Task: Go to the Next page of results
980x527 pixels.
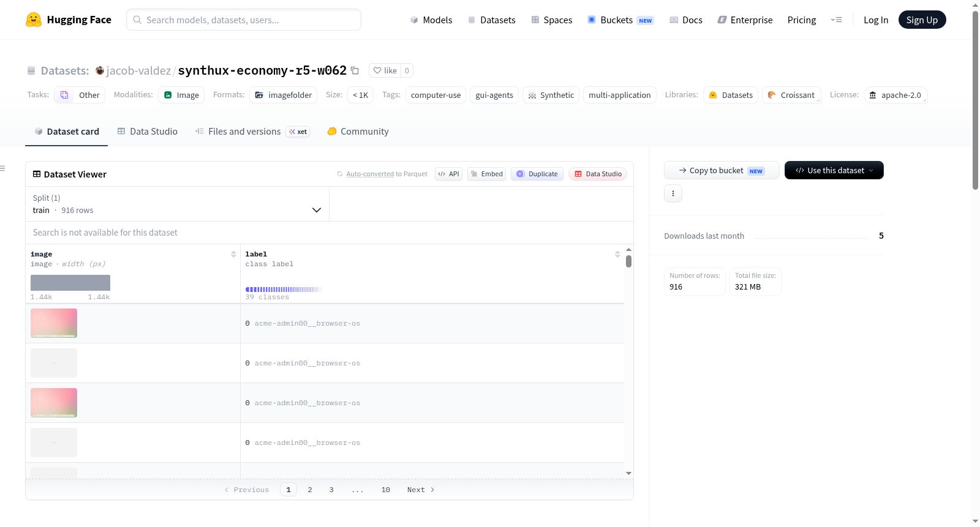Action: click(421, 490)
